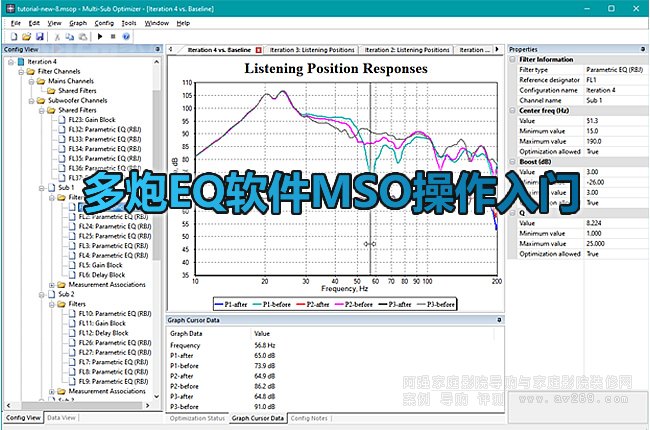The width and height of the screenshot is (650, 430).
Task: Select FL24: Parametric EQ (RBJ) filter
Action: tap(115, 226)
